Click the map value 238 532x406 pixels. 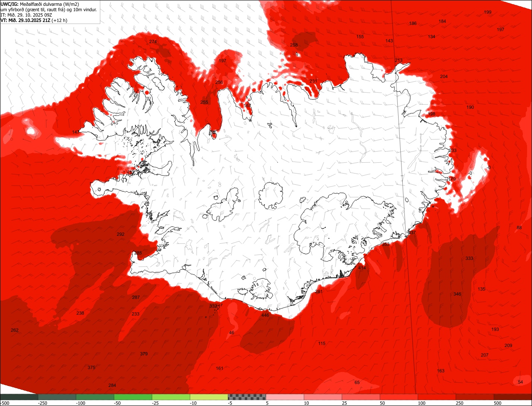tap(80, 313)
